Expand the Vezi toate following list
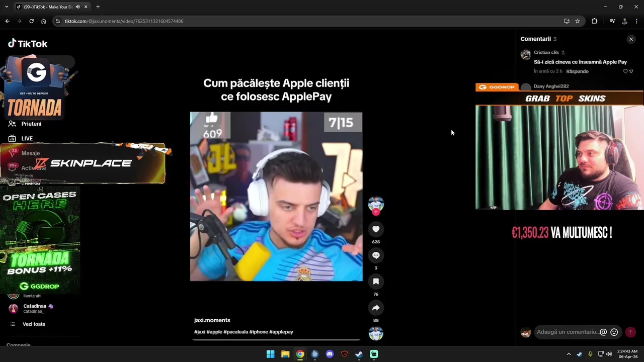644x362 pixels. coord(28,324)
